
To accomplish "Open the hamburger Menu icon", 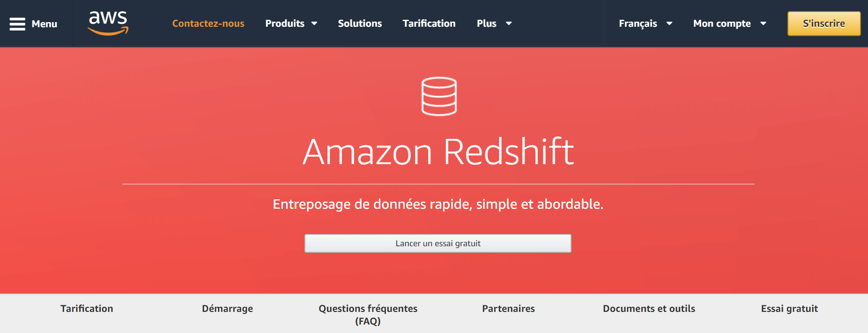I will 17,24.
